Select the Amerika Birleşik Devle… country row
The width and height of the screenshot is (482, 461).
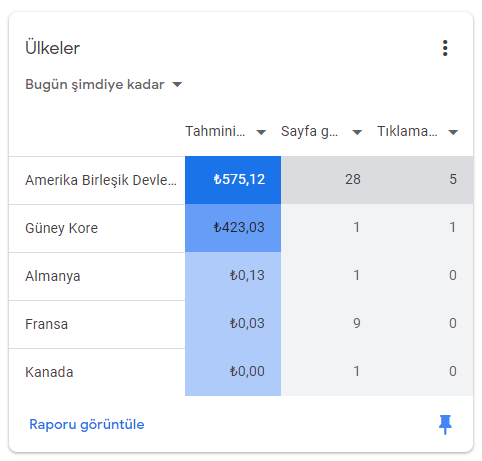[x=241, y=180]
